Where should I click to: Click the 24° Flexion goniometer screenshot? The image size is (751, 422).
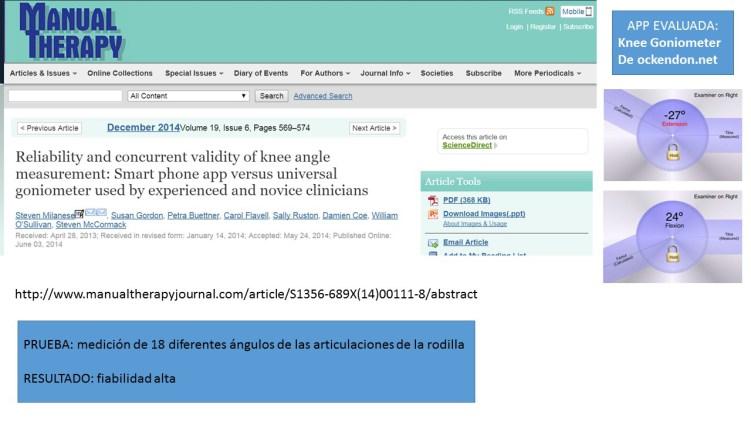(672, 237)
